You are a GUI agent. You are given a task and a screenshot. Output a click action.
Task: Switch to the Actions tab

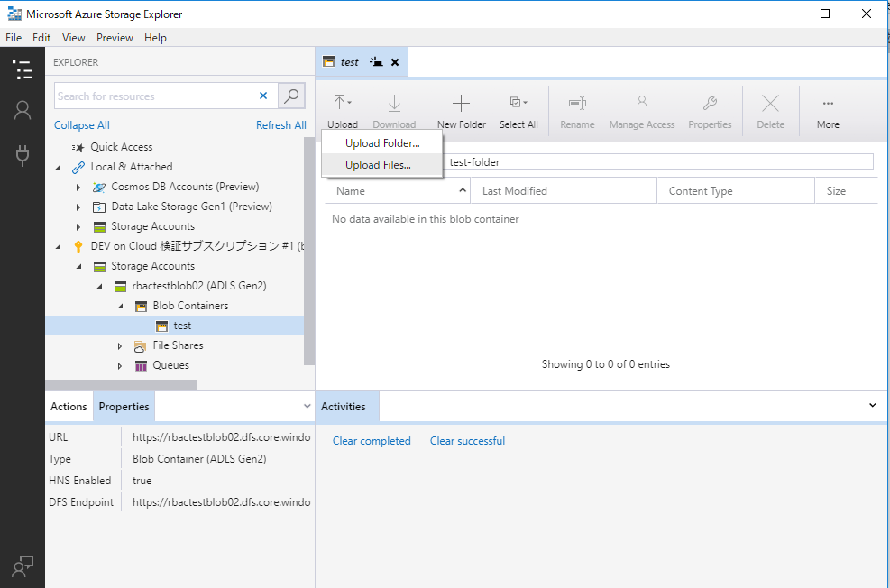coord(69,407)
